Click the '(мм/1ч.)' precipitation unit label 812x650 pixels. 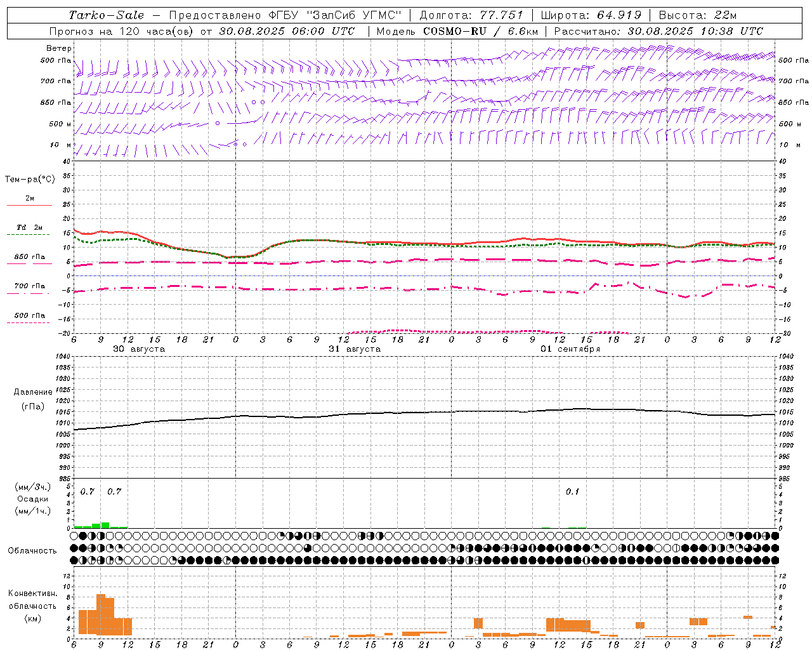[x=32, y=511]
